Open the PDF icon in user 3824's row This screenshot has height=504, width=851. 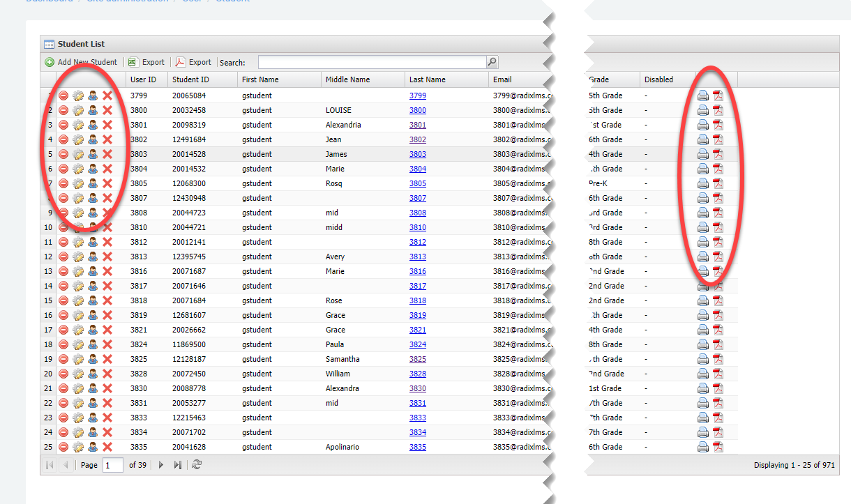(718, 344)
